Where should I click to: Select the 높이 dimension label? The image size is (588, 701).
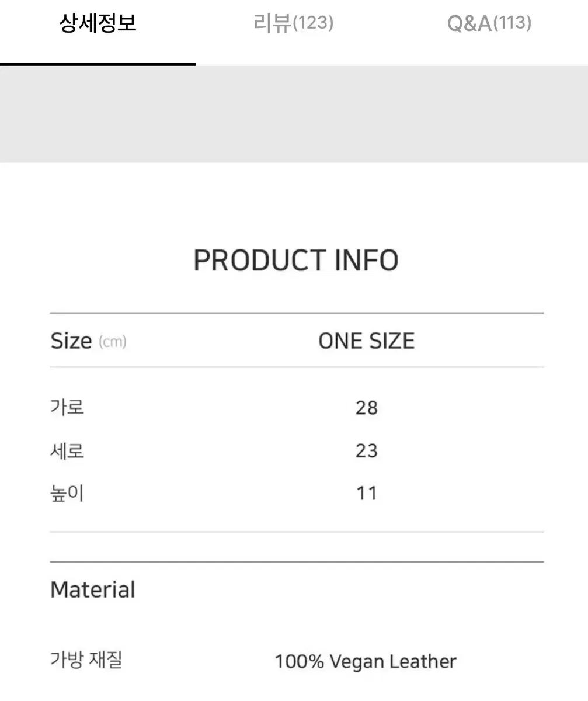[x=66, y=492]
